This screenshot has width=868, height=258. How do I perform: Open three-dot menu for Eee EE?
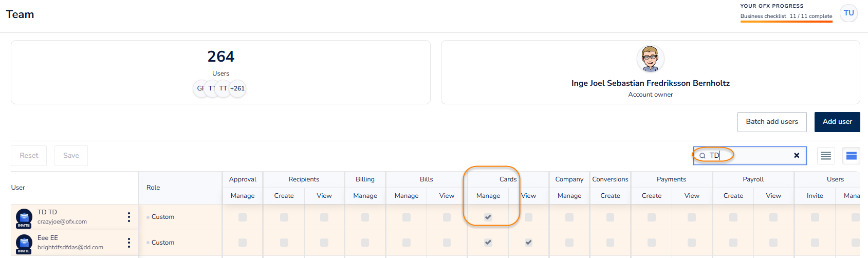point(128,243)
